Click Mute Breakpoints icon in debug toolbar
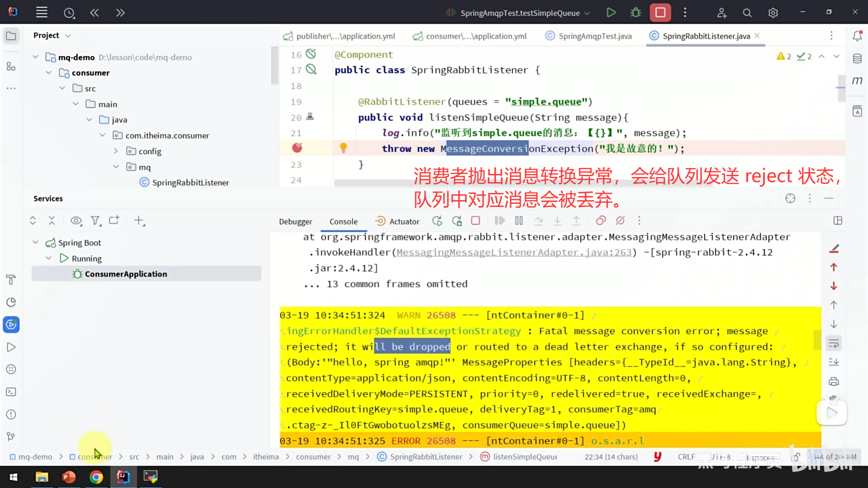 point(620,221)
